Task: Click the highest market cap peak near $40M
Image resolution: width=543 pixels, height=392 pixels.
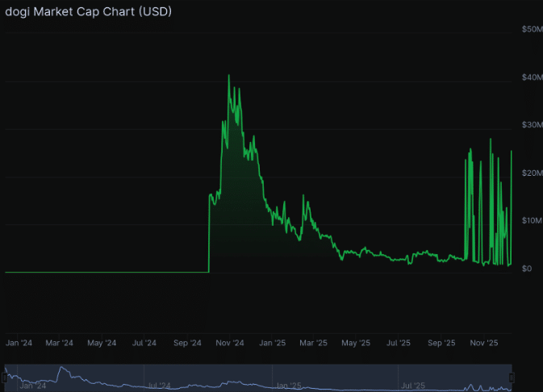Action: (x=228, y=76)
